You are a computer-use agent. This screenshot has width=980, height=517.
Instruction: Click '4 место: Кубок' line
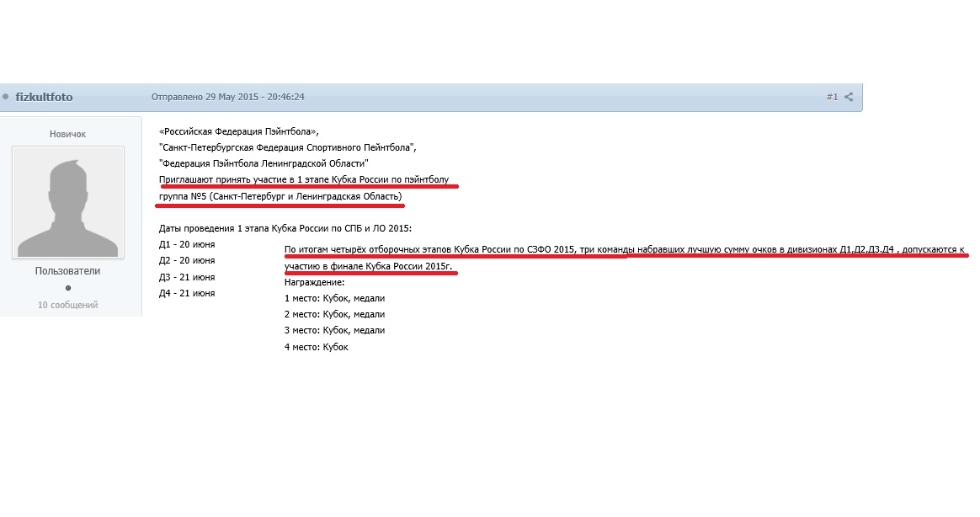[x=317, y=347]
